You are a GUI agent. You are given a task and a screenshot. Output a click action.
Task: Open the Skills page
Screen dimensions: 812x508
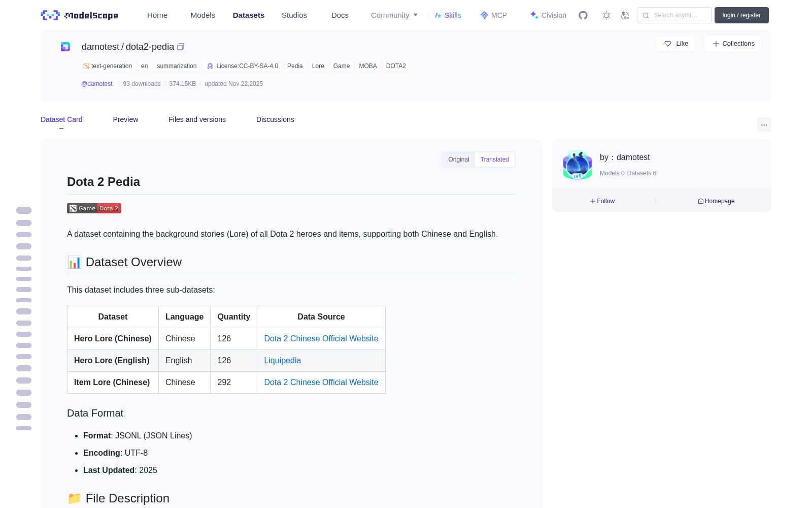point(448,15)
